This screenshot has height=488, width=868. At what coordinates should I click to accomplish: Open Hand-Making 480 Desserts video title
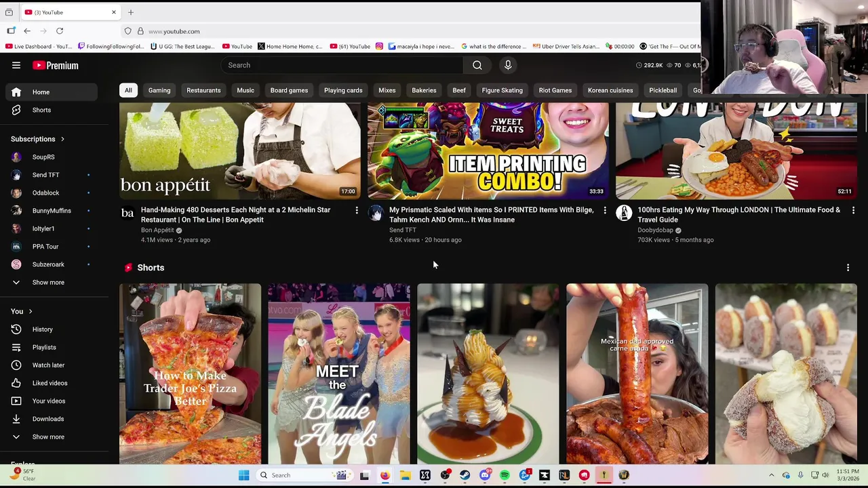[235, 215]
